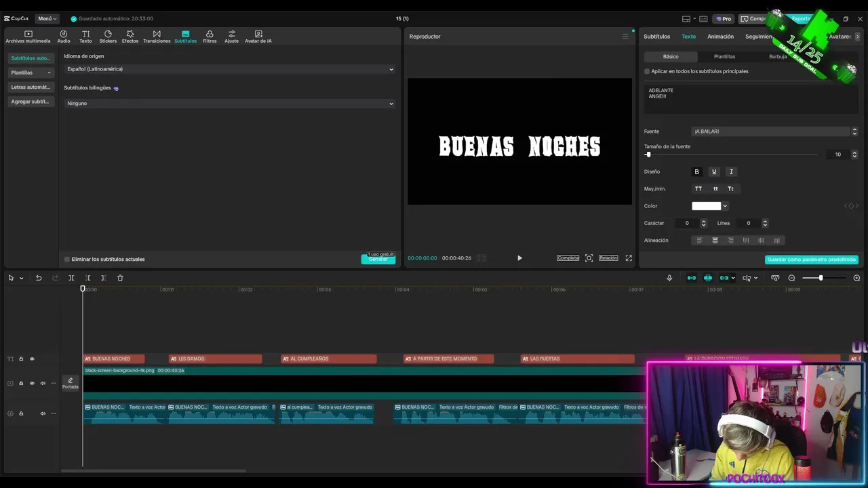Click the Generar button

coord(378,259)
